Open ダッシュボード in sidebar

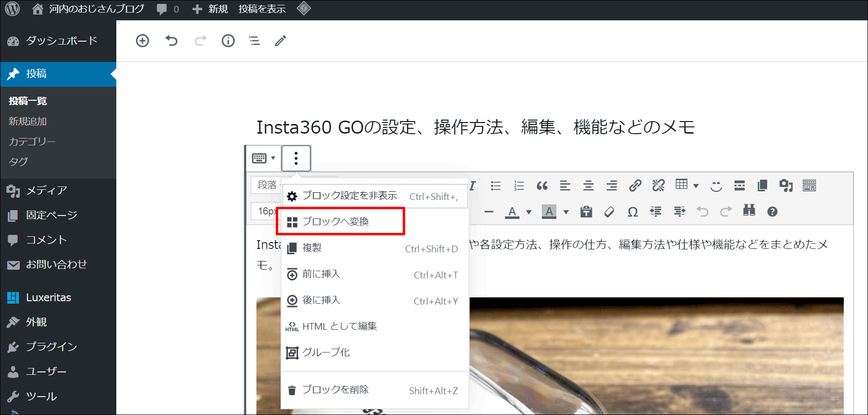[x=58, y=41]
